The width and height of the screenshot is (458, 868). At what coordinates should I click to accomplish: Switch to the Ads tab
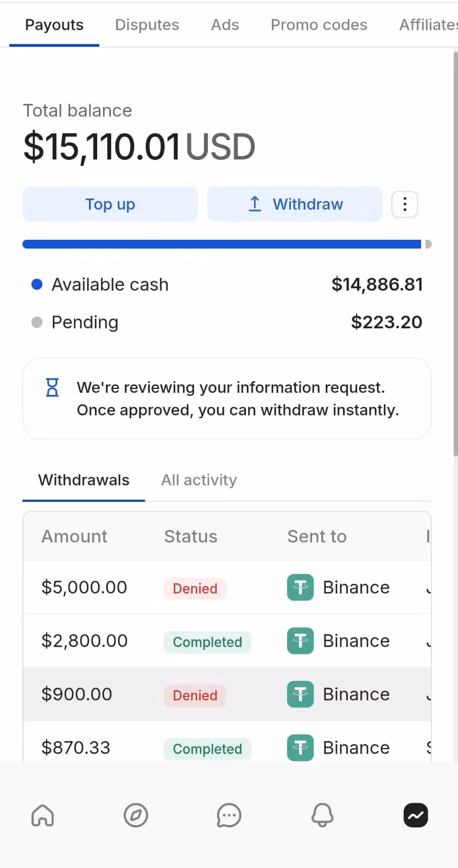(225, 25)
